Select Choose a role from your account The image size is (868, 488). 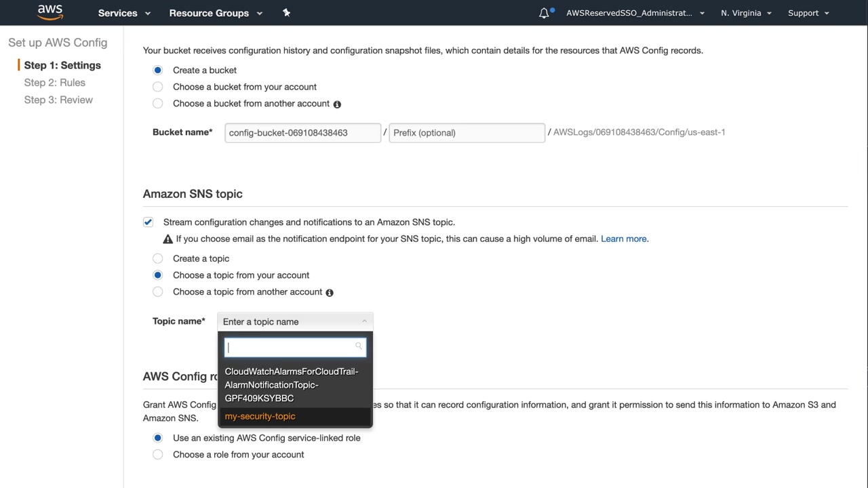(x=158, y=455)
